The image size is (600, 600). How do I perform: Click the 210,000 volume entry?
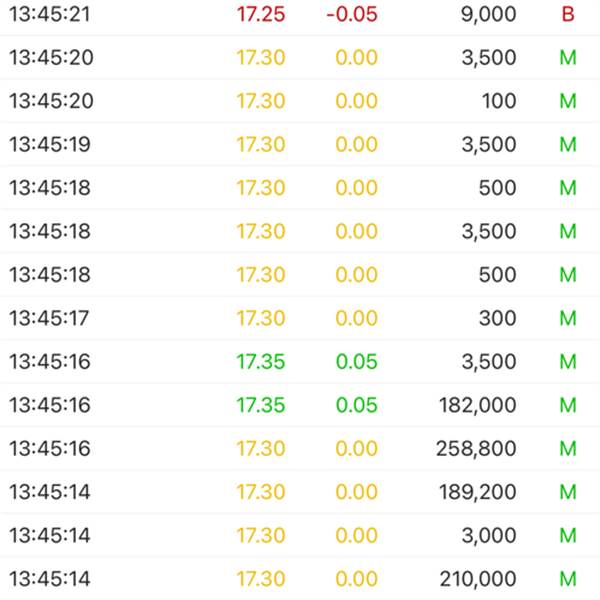[x=477, y=579]
